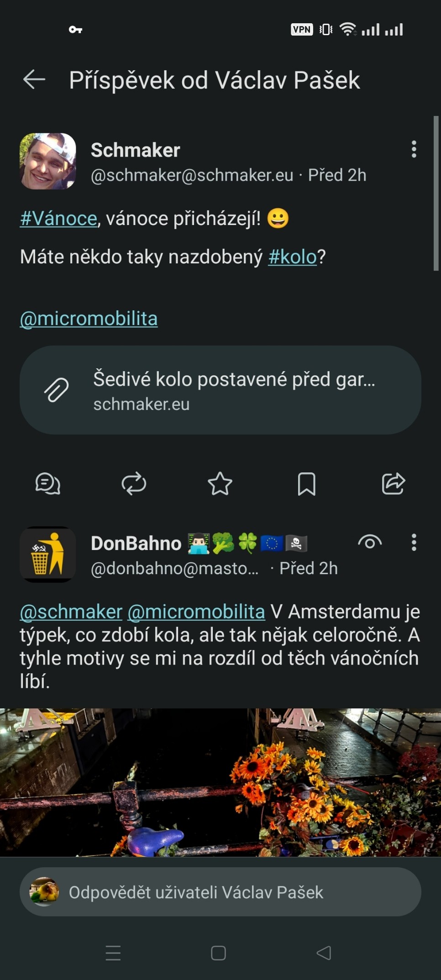Screen dimensions: 441x980
Task: Open the sunflower bike photo
Action: (x=220, y=782)
